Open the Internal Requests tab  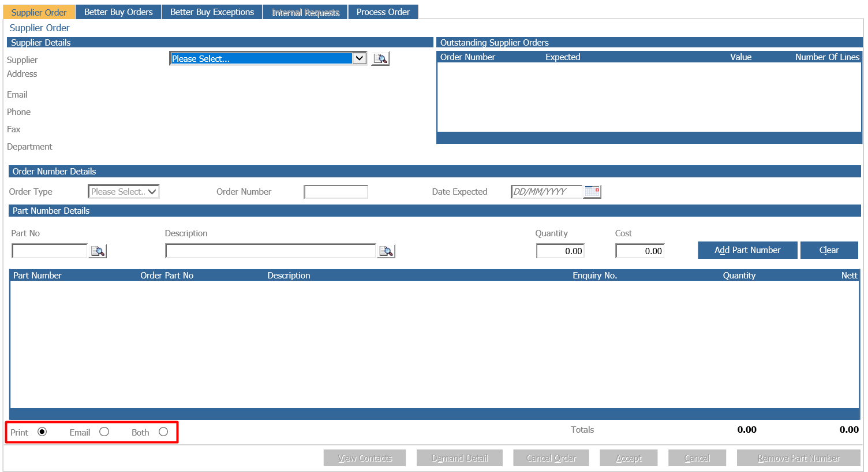[x=305, y=12]
